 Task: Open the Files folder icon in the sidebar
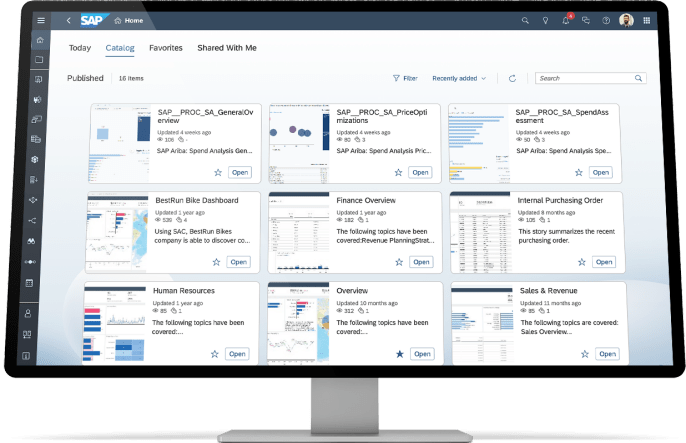coord(39,59)
